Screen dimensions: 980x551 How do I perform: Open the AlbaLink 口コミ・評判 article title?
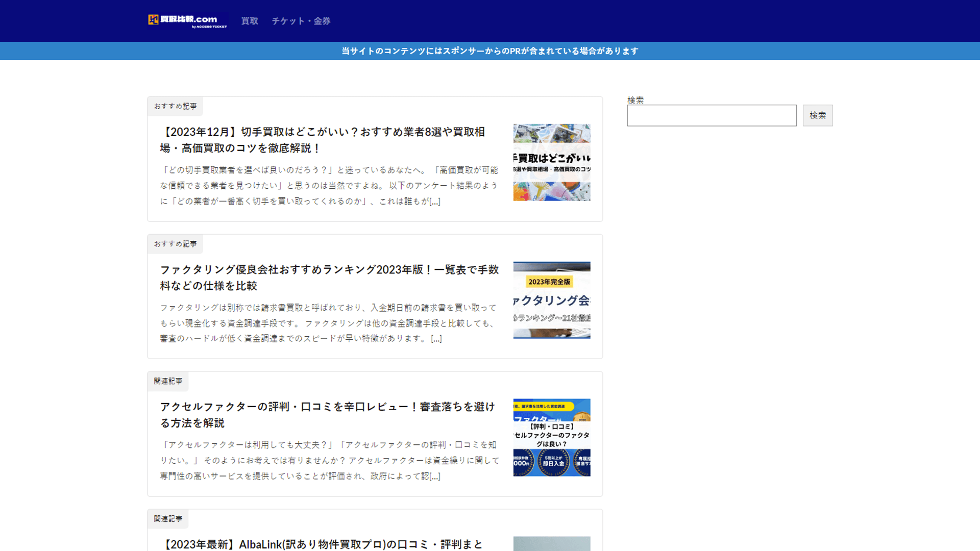click(x=322, y=544)
